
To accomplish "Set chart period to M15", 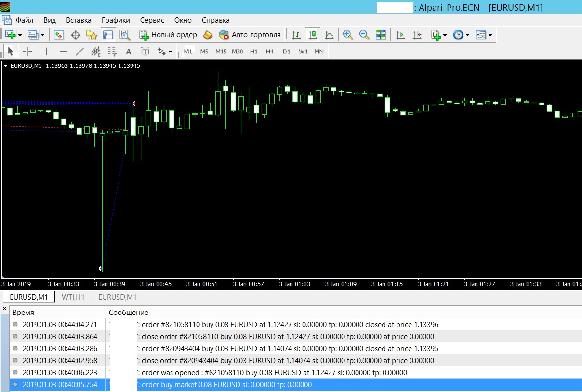I will (221, 51).
